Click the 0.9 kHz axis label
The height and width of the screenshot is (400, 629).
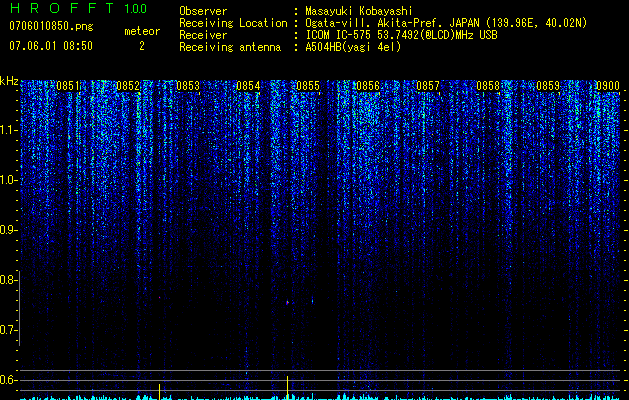point(9,230)
